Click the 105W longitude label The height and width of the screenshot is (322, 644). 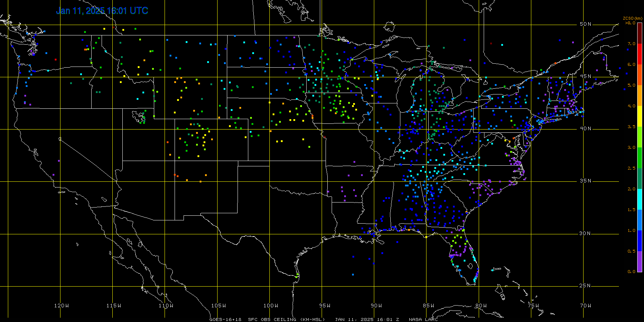219,306
